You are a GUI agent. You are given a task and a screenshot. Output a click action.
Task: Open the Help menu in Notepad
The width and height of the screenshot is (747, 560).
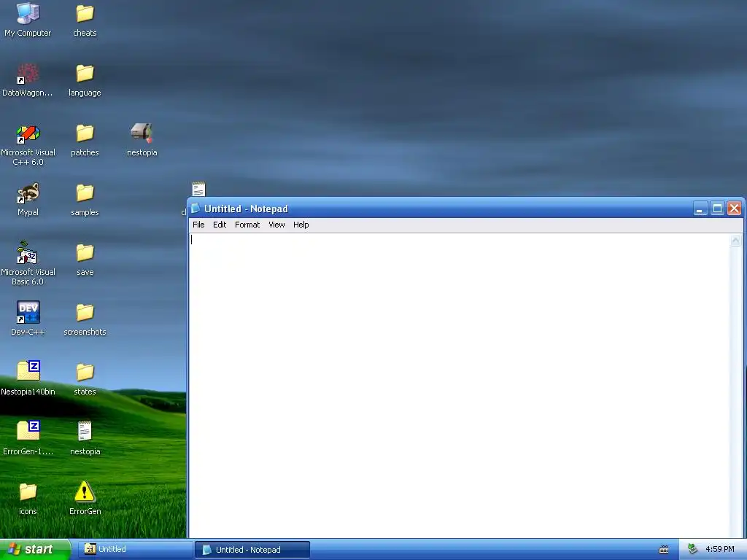pyautogui.click(x=301, y=225)
